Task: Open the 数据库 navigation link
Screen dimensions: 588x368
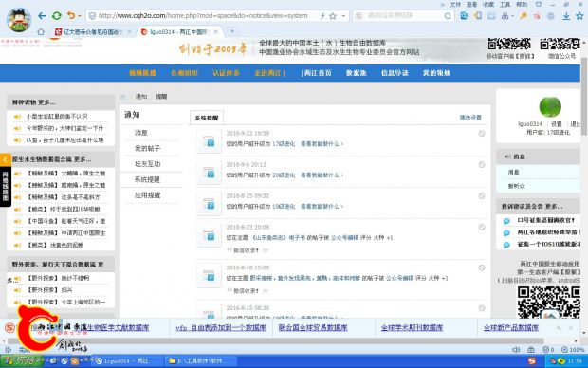Action: (356, 73)
